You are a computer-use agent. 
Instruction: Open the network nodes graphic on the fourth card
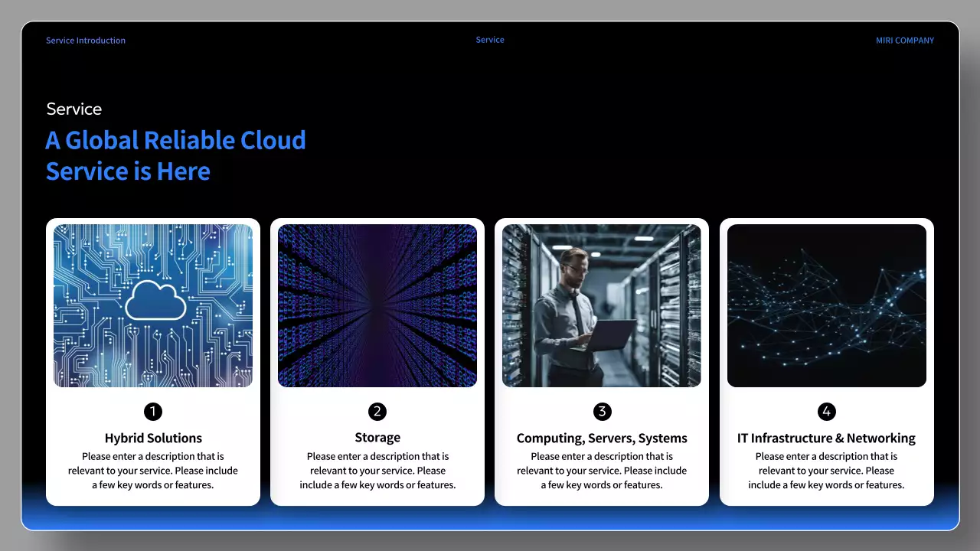tap(827, 305)
